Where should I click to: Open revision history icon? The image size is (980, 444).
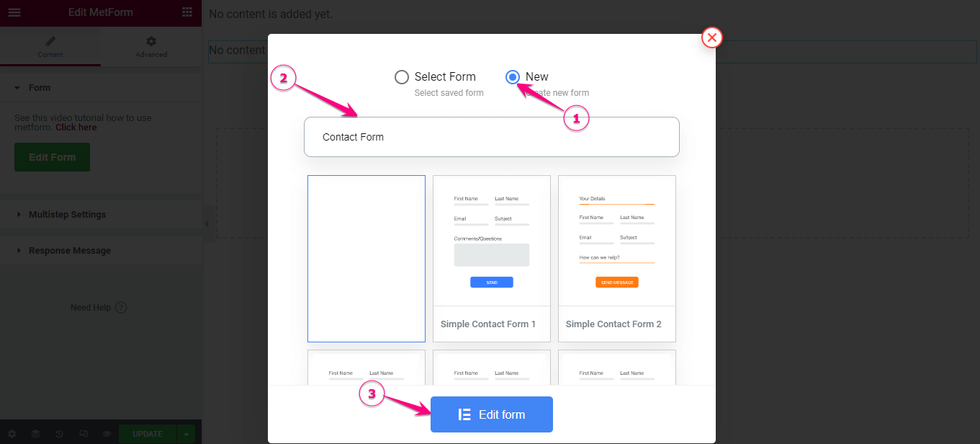pyautogui.click(x=59, y=434)
